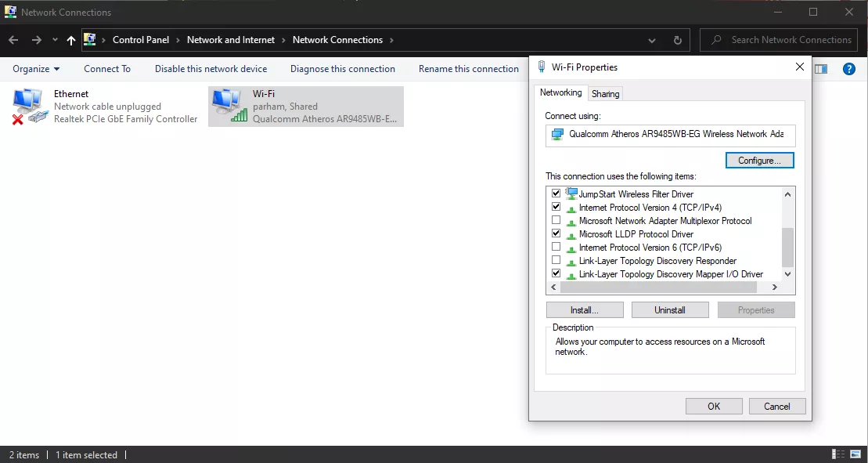The image size is (868, 463).
Task: Switch to the Sharing tab
Action: [x=606, y=93]
